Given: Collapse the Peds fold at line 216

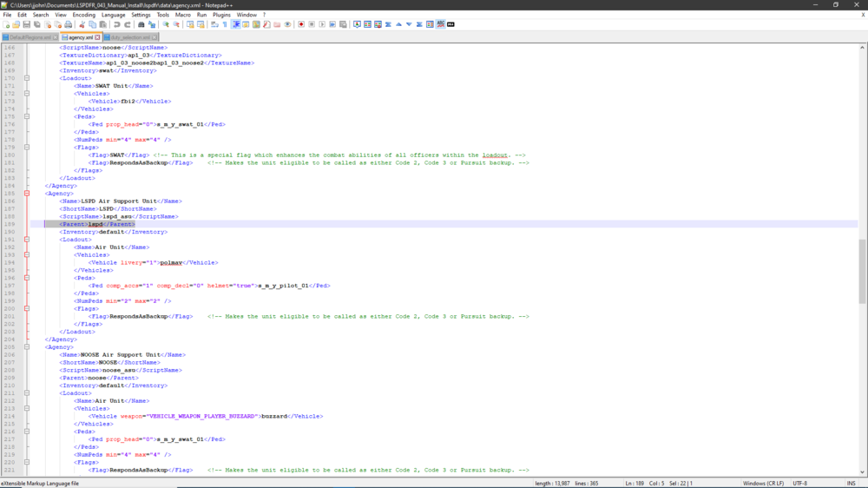Looking at the screenshot, I should (27, 432).
